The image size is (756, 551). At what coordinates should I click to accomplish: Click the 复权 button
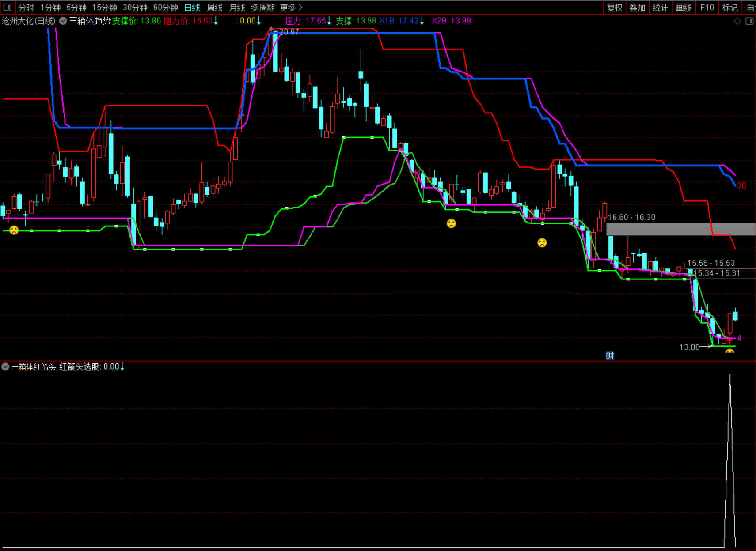pos(615,8)
